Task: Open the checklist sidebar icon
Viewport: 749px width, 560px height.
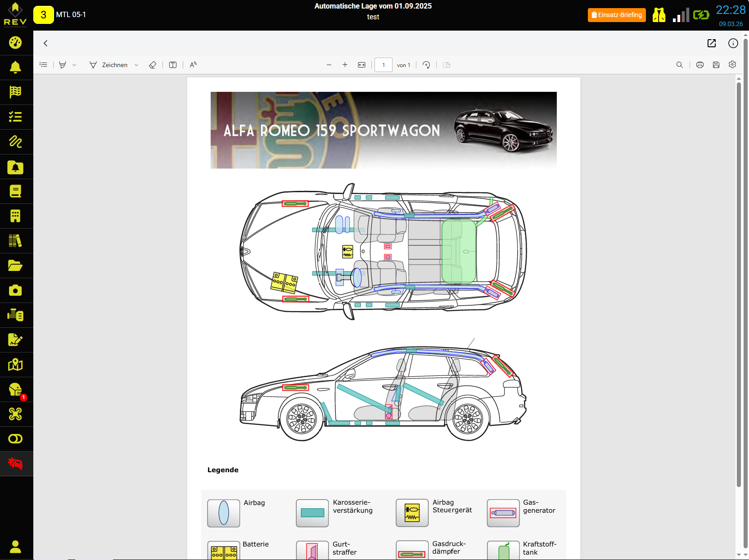Action: [x=15, y=117]
